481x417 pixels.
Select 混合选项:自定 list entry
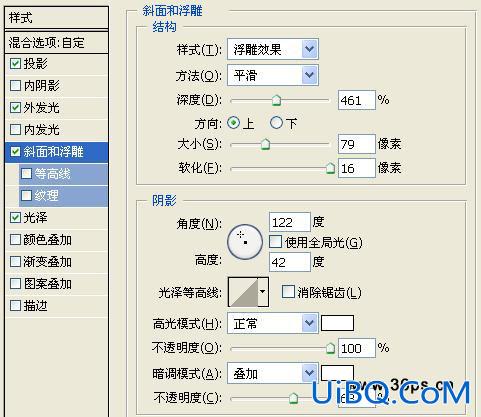pyautogui.click(x=56, y=42)
